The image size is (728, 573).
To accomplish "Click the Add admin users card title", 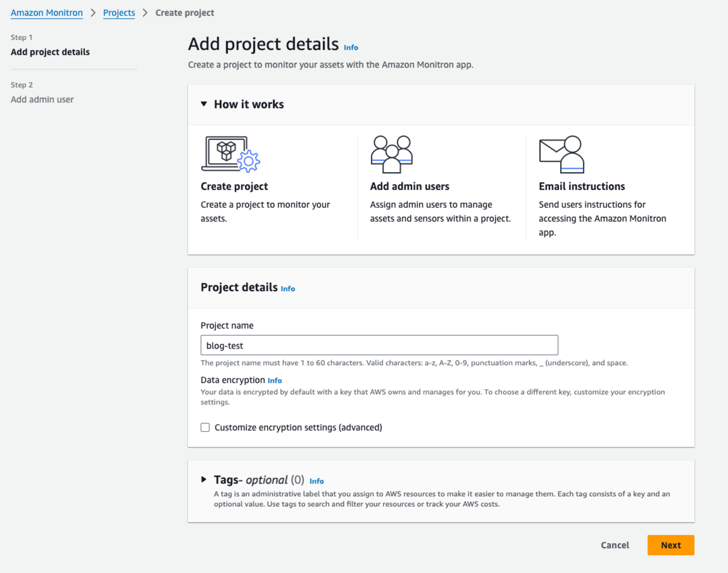I will click(x=409, y=186).
